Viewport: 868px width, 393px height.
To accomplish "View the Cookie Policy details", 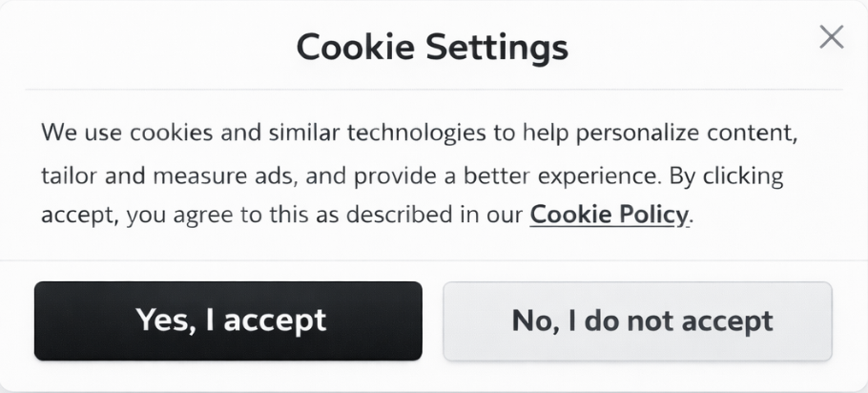I will coord(609,215).
